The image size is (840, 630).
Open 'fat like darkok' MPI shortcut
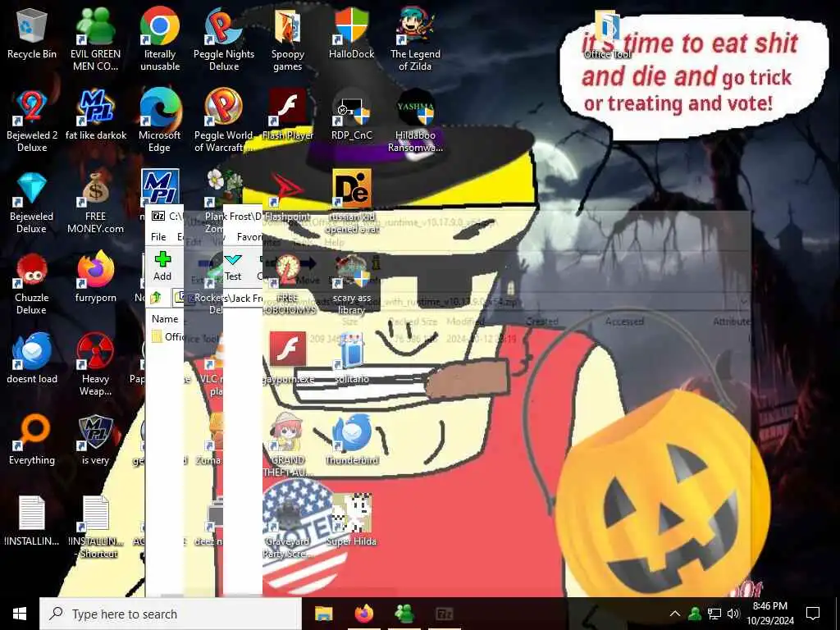[x=95, y=115]
